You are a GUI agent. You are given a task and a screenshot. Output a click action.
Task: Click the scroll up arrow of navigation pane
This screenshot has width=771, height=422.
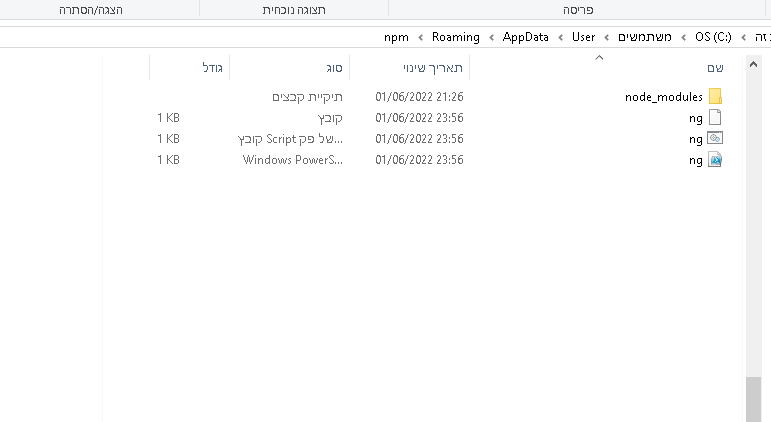pos(753,64)
